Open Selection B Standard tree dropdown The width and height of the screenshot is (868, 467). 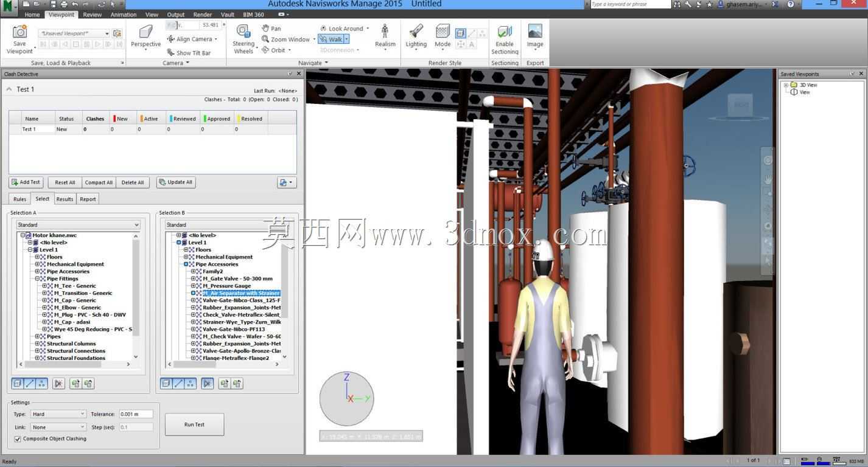tap(227, 225)
